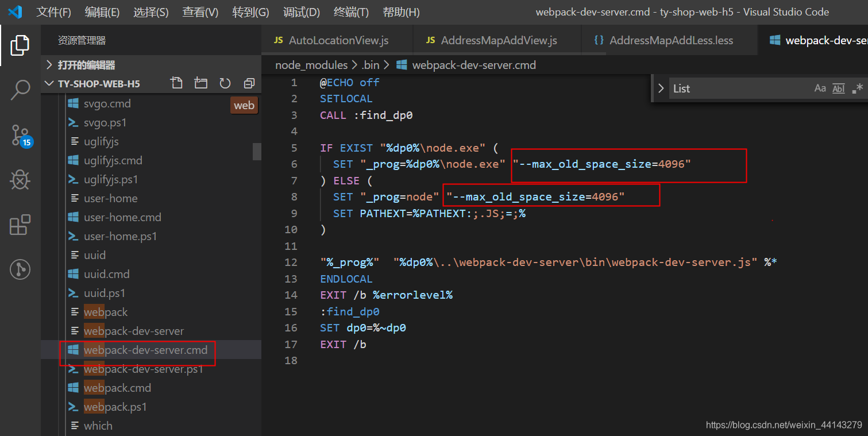The image size is (868, 436).
Task: Open the Explorer view in the activity bar
Action: point(20,45)
